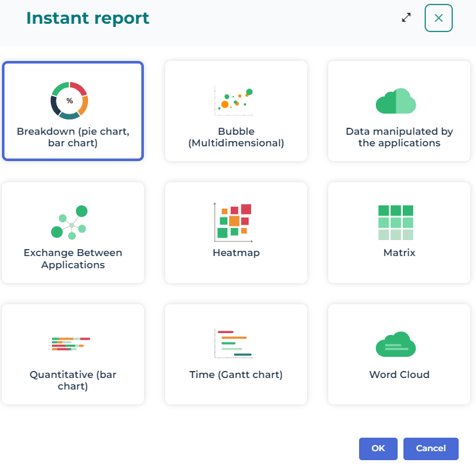
Task: Click the Data manipulated green cloud icon
Action: 396,101
